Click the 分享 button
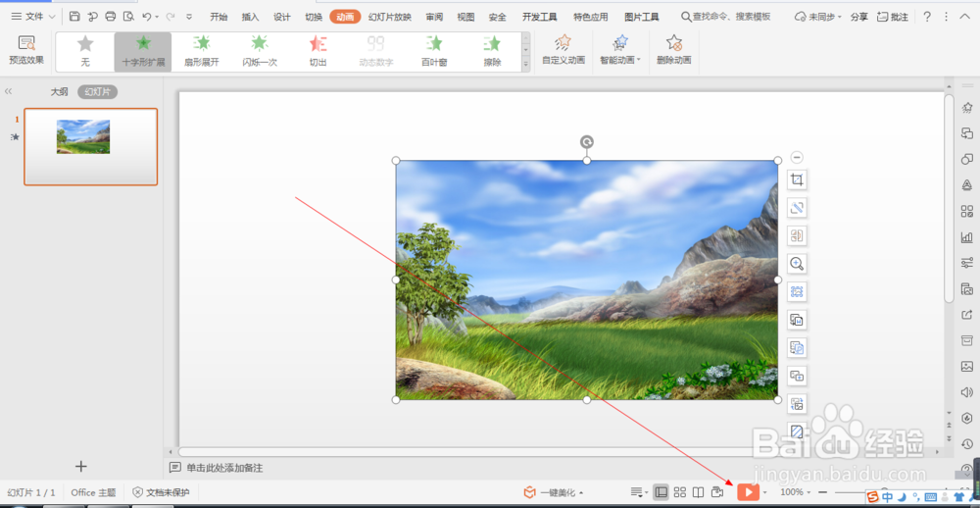Screen dimensions: 980x508 [x=859, y=17]
